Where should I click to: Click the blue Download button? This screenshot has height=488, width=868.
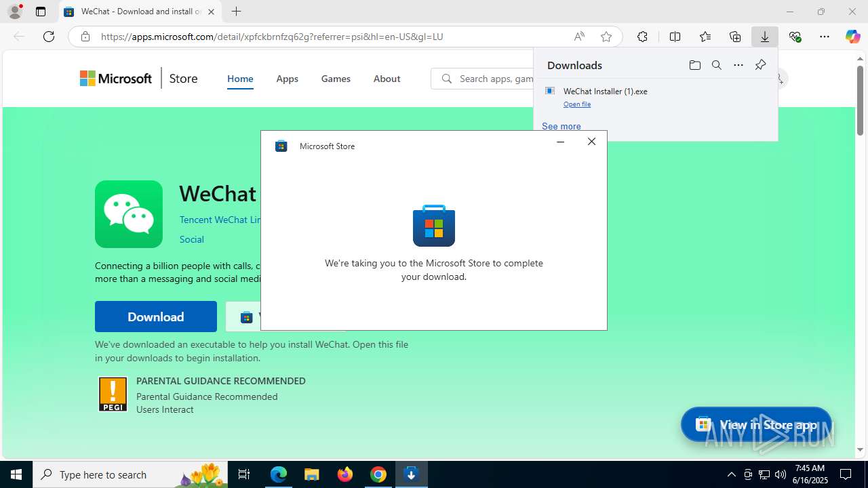coord(156,317)
